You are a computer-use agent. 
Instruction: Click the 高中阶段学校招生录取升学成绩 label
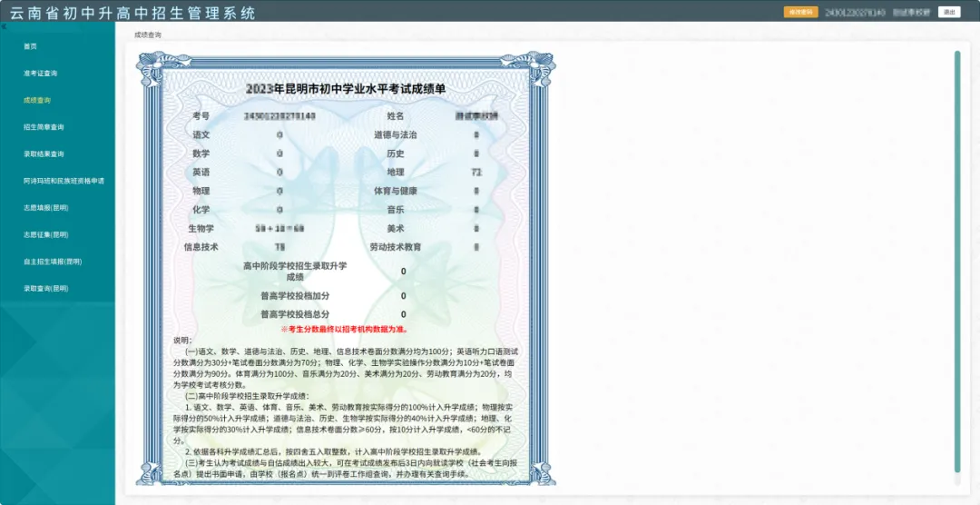(295, 271)
